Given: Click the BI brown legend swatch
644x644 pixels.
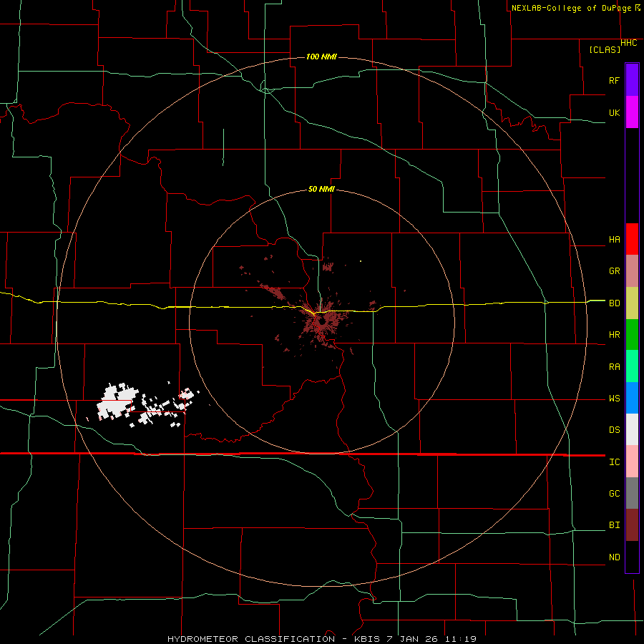Looking at the screenshot, I should pos(632,525).
